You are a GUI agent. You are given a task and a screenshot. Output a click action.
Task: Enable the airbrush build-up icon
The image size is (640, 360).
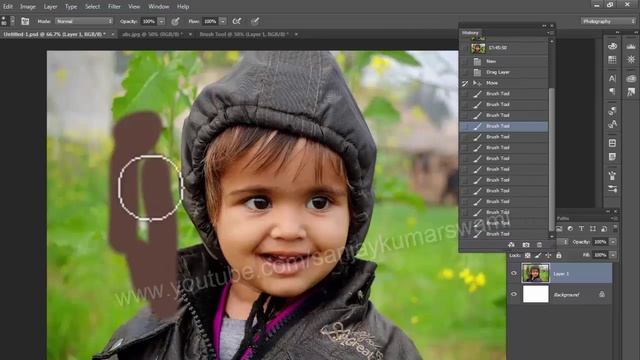(237, 21)
